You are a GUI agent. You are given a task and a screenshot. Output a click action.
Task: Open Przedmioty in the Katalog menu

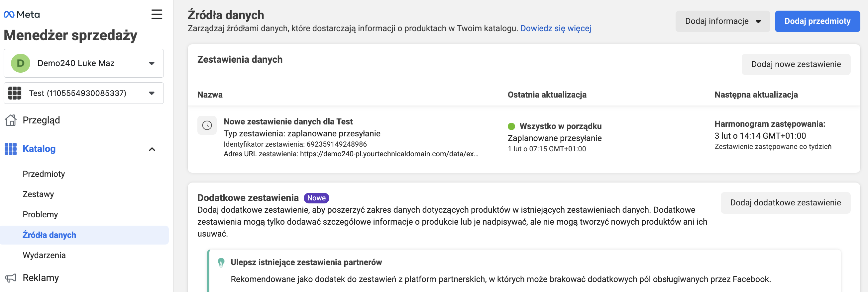tap(44, 174)
